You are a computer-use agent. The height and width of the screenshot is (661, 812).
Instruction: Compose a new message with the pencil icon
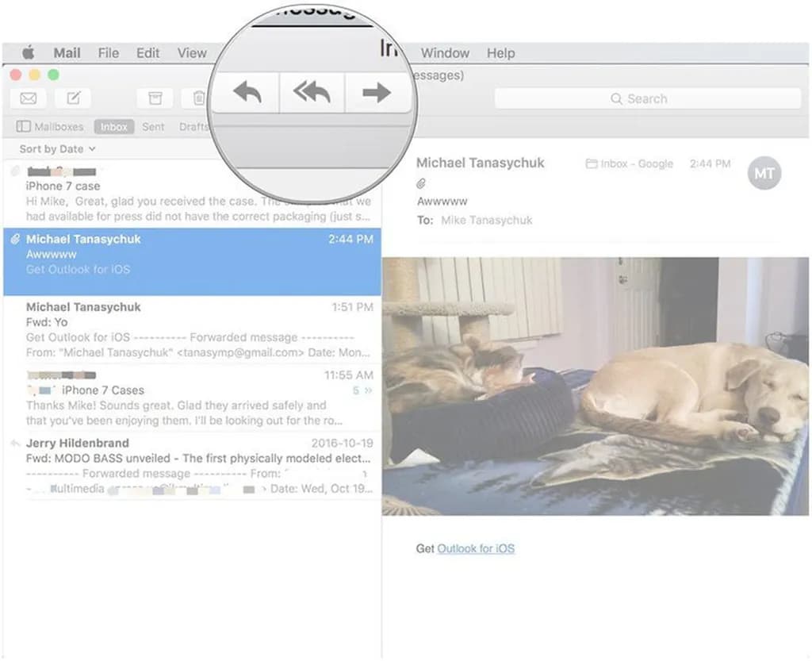tap(73, 98)
